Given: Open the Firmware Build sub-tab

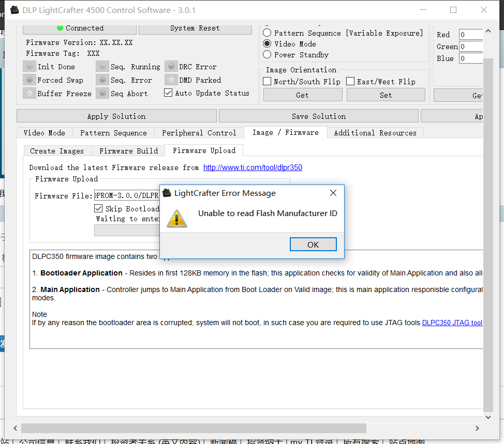Looking at the screenshot, I should click(x=128, y=151).
